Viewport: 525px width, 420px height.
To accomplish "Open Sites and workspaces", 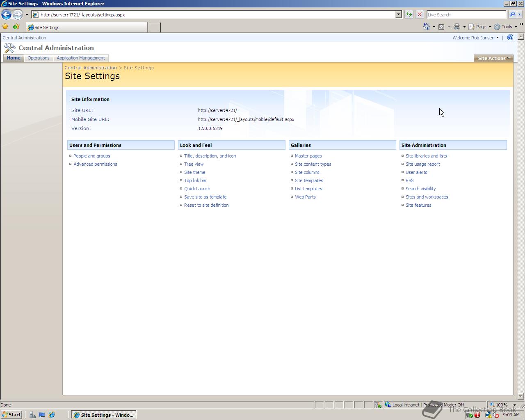I will (x=427, y=197).
